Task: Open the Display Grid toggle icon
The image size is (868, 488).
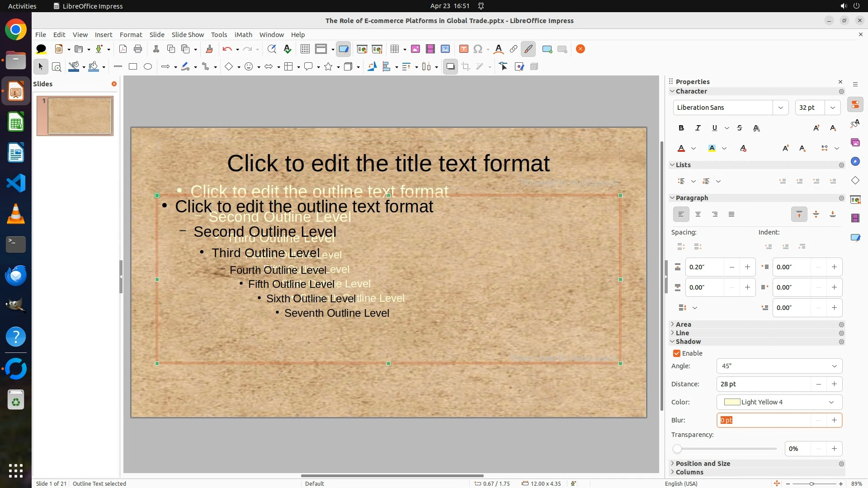Action: coord(305,49)
